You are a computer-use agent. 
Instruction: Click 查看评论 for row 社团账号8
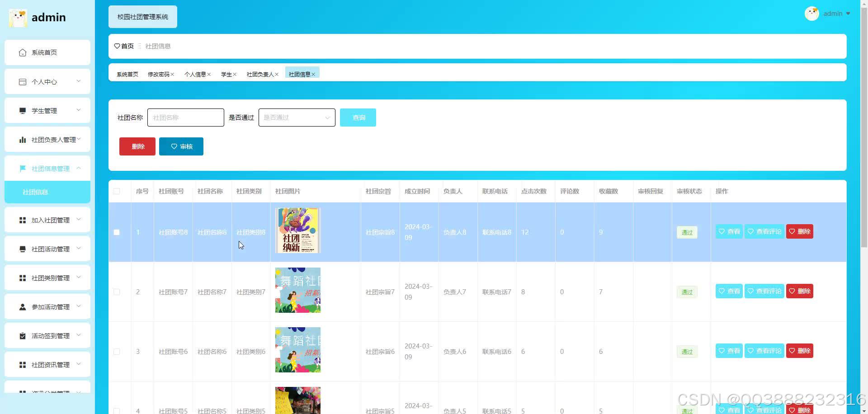tap(764, 231)
